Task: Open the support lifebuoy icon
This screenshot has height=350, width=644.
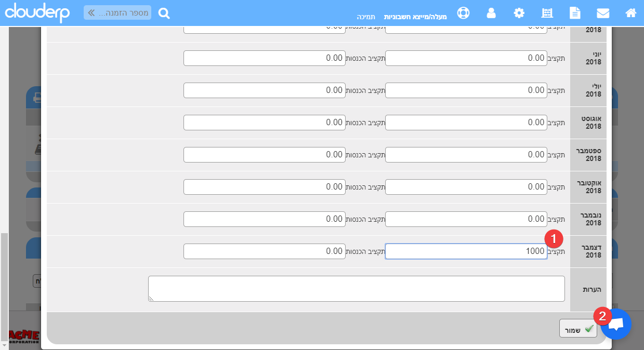Action: pyautogui.click(x=463, y=13)
